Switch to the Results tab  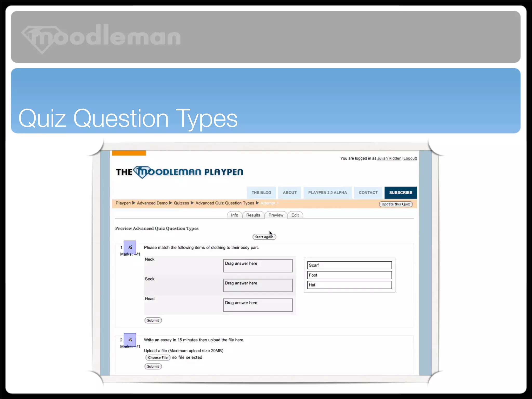click(x=253, y=215)
